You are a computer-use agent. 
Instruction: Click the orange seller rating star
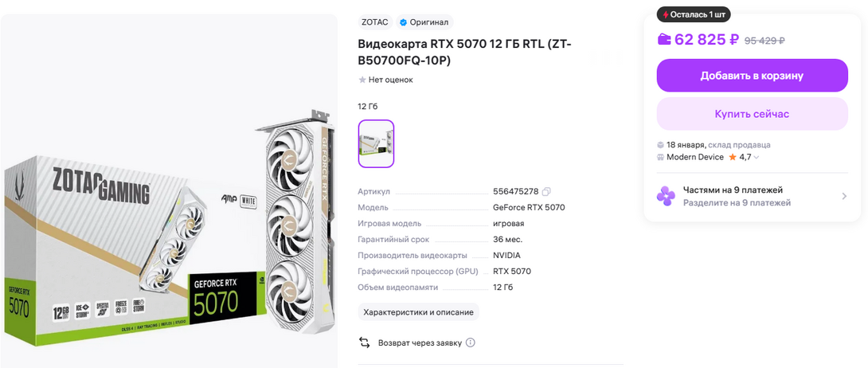coord(733,157)
